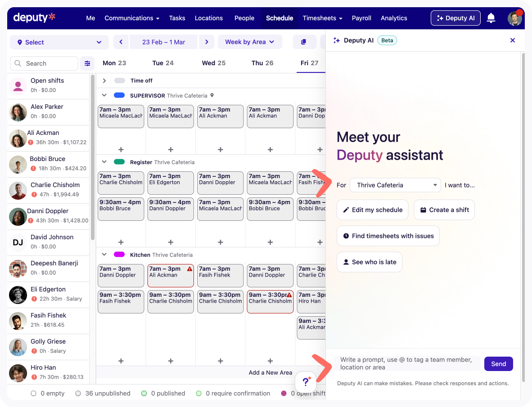Open the Timesheets menu

point(322,18)
